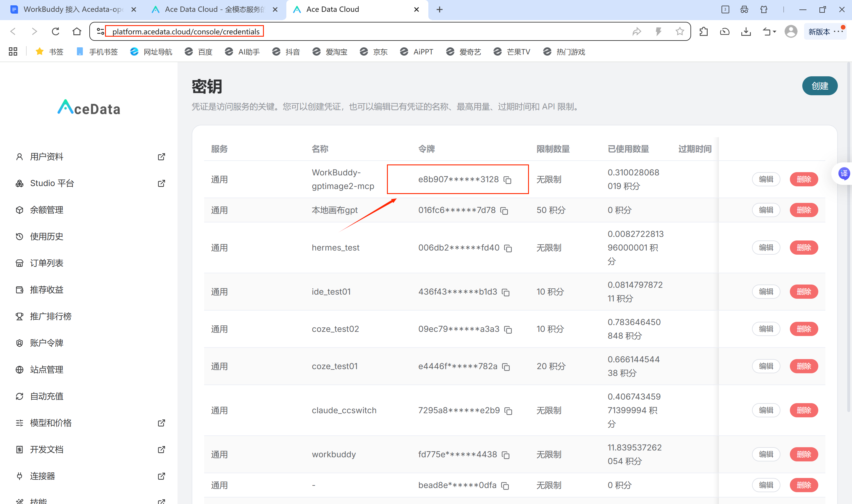Click the user profile avatar icon
The height and width of the screenshot is (504, 852).
coord(790,32)
